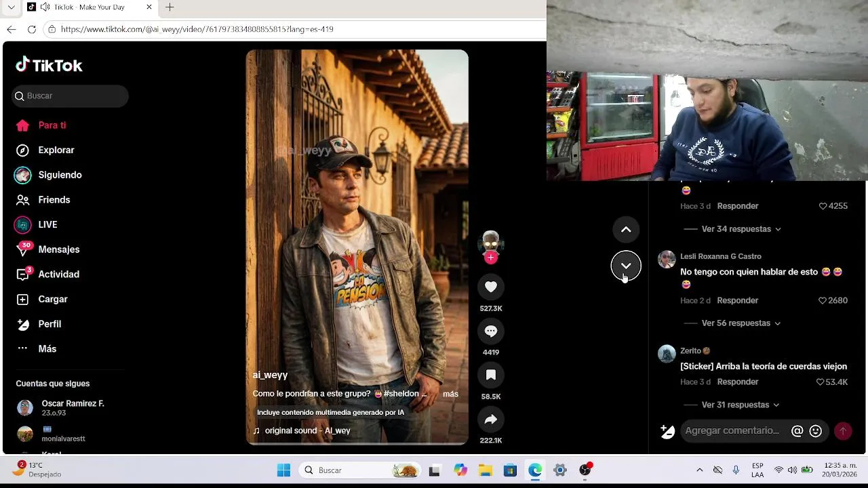868x488 pixels.
Task: Open the LIVE section
Action: [x=36, y=224]
